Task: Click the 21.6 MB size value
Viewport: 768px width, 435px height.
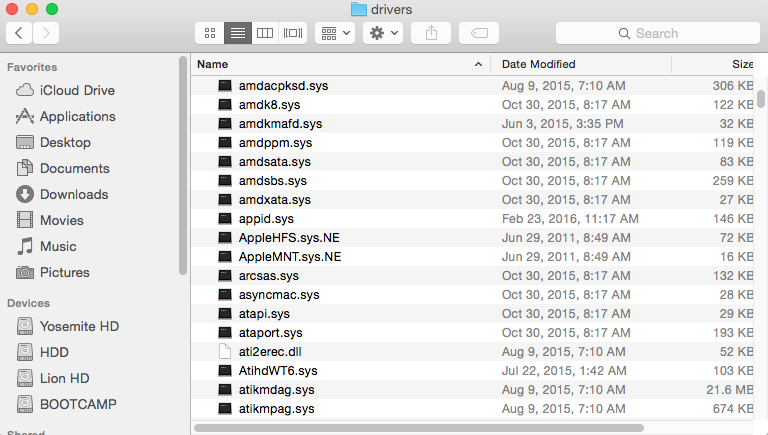Action: click(x=729, y=390)
